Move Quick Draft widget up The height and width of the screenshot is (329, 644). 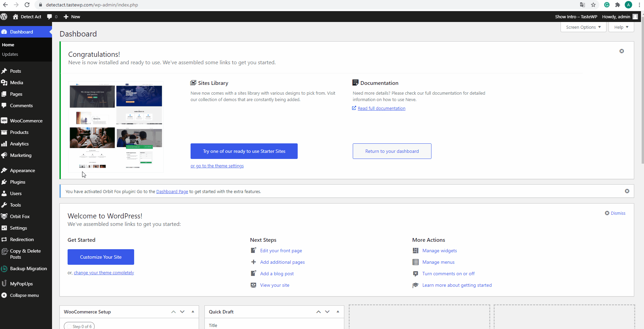318,312
